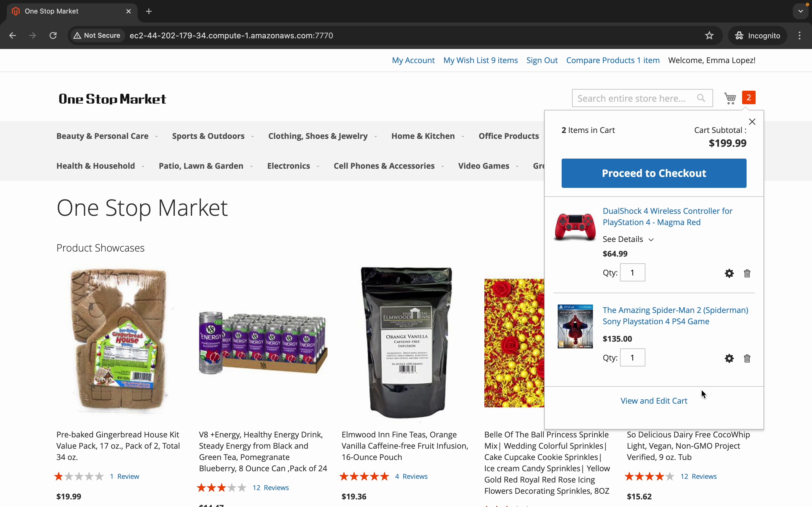This screenshot has width=812, height=507.
Task: Open the Electronics category dropdown
Action: coord(293,166)
